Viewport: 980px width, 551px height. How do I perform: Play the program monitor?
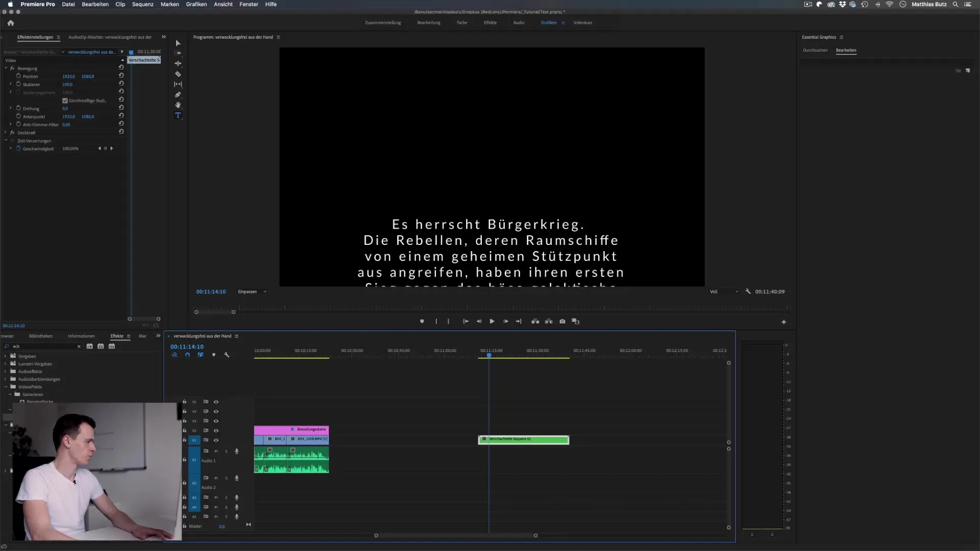click(x=492, y=321)
